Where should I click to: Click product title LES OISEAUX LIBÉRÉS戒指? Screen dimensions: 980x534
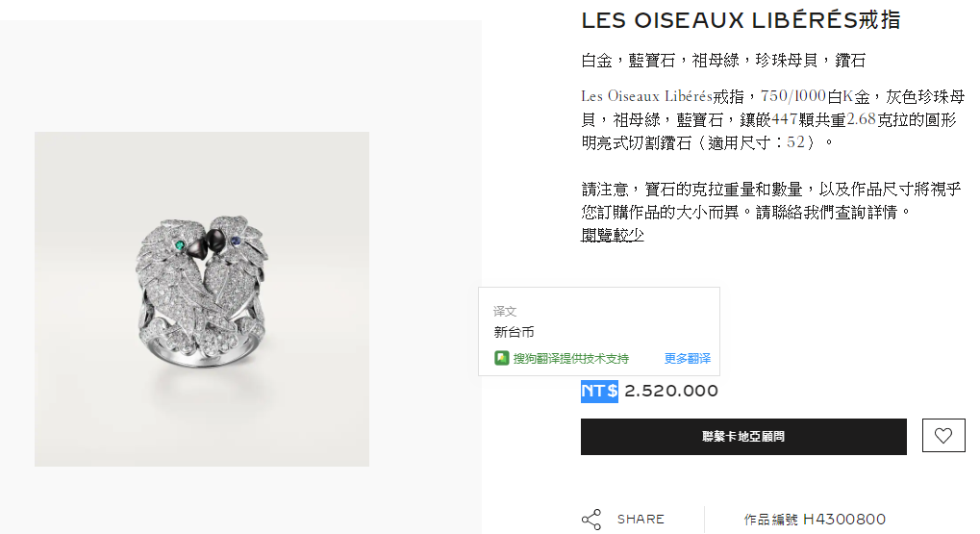pos(741,20)
